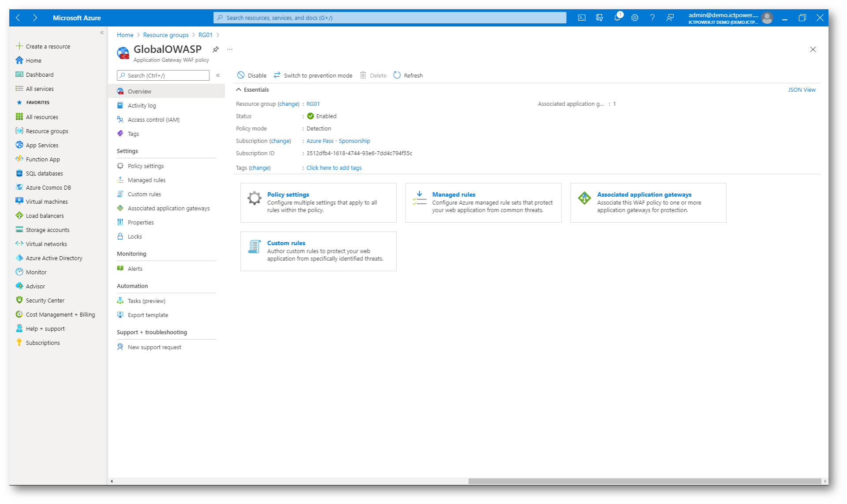Click the resource menu search box

pyautogui.click(x=163, y=75)
